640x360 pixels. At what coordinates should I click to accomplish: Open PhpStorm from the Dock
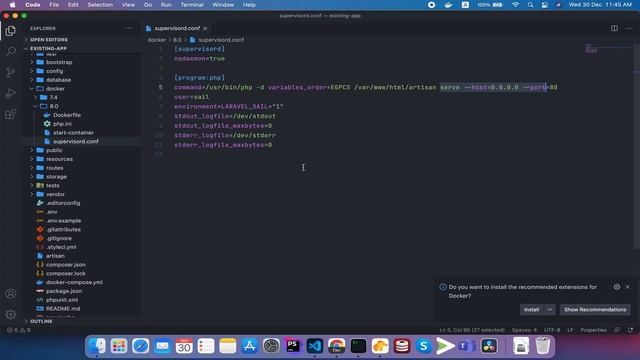coord(293,346)
